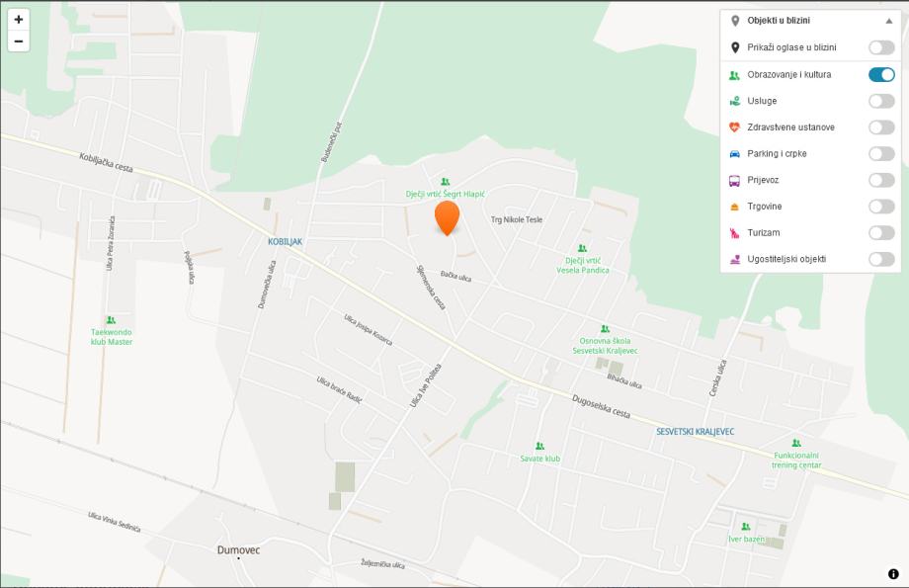Select the Turizam category label
The height and width of the screenshot is (588, 909).
[x=764, y=232]
